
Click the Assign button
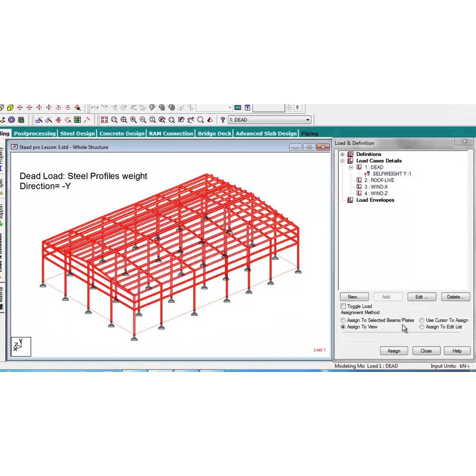coord(394,351)
